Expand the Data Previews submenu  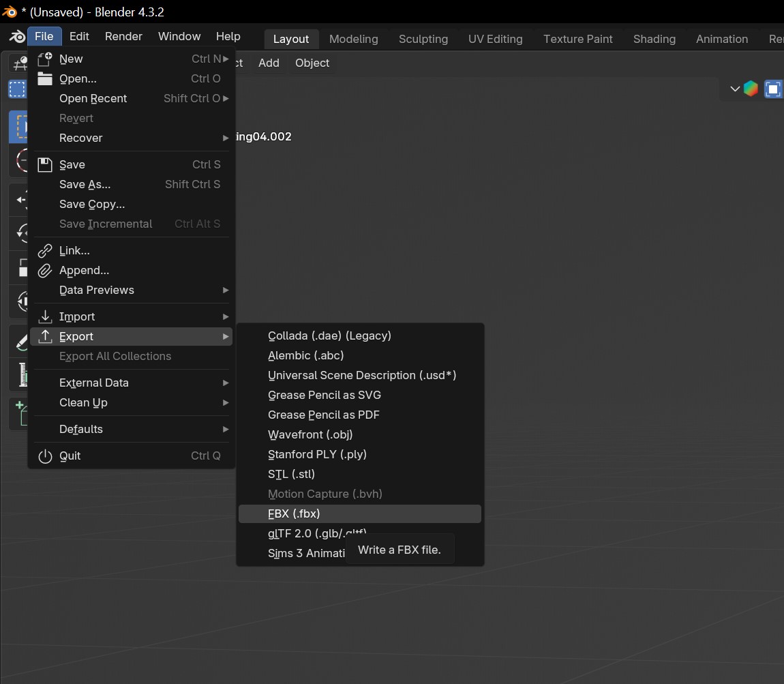click(131, 290)
